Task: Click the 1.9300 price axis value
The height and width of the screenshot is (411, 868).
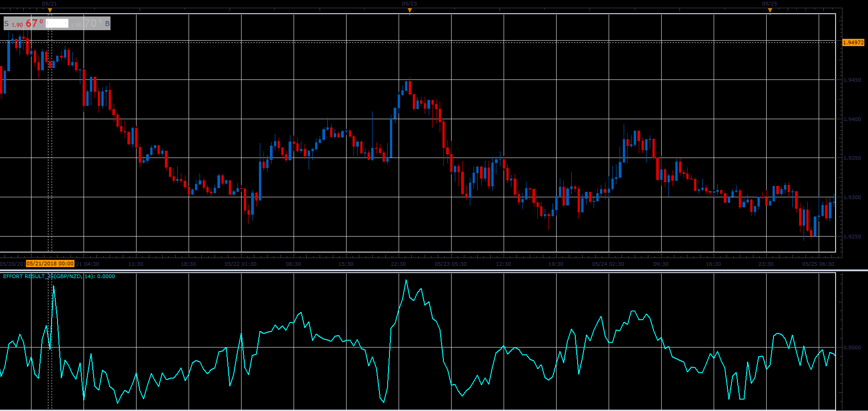Action: (x=852, y=197)
